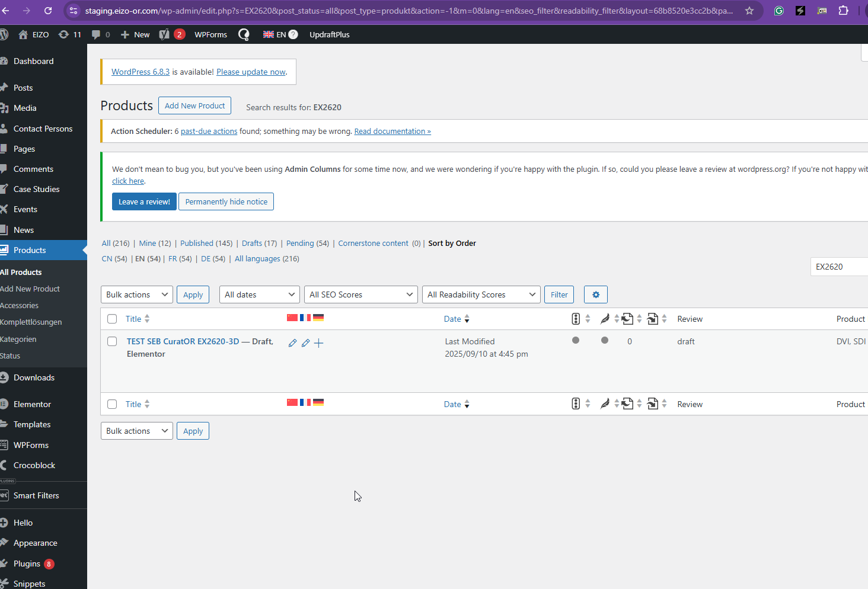
Task: Click the top Apply bulk action button
Action: 193,294
